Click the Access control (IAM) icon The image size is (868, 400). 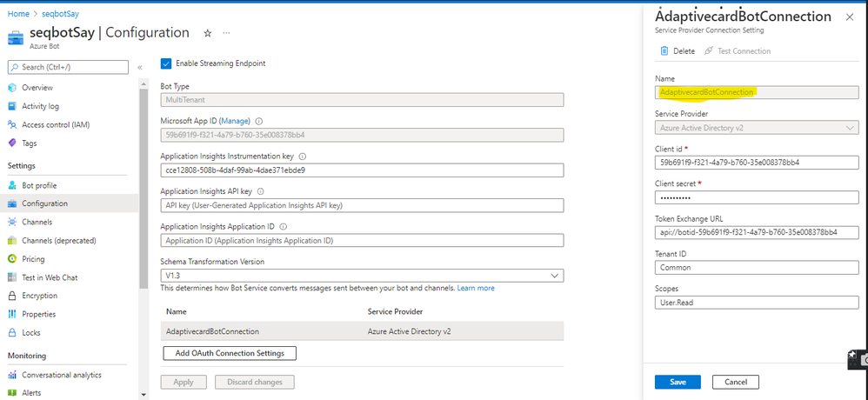click(12, 124)
